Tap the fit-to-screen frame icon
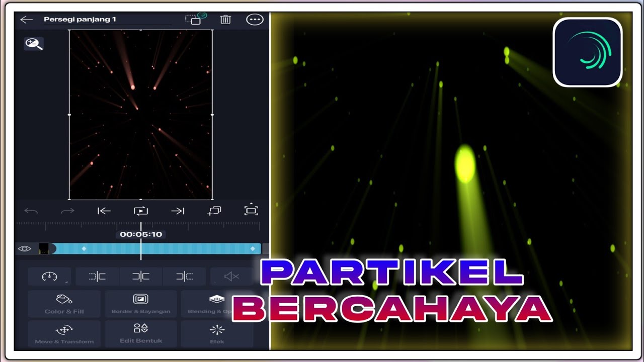644x362 pixels. tap(251, 211)
